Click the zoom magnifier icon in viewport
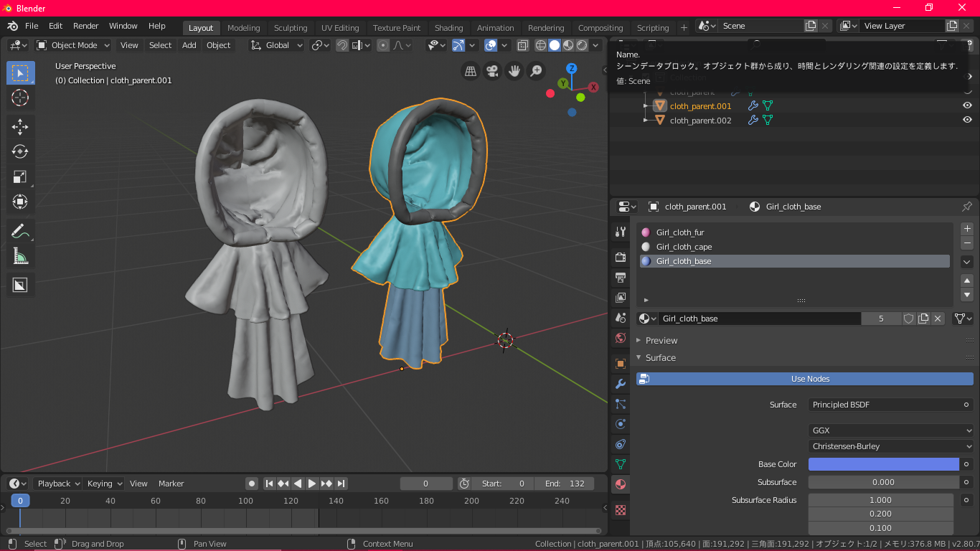 [536, 70]
